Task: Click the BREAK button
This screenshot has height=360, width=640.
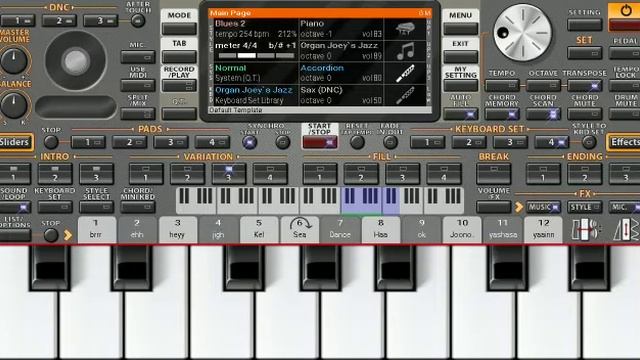Action: coord(494,173)
